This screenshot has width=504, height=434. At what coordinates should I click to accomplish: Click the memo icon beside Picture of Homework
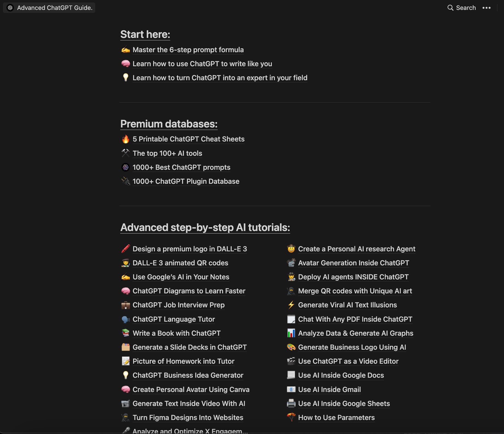point(126,361)
